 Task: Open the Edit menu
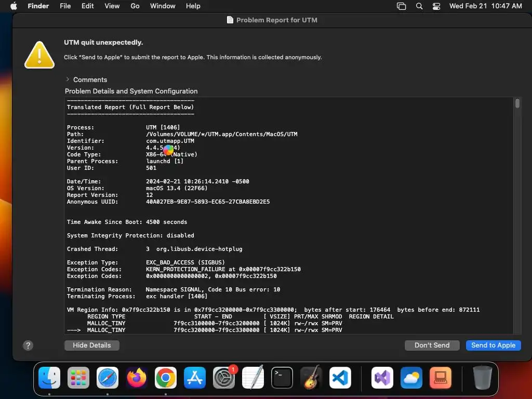pyautogui.click(x=87, y=6)
